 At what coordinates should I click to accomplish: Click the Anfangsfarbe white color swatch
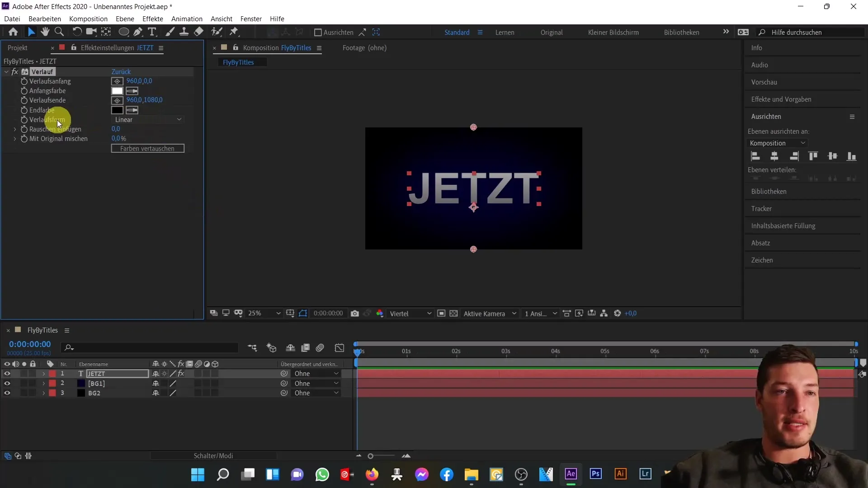[117, 90]
